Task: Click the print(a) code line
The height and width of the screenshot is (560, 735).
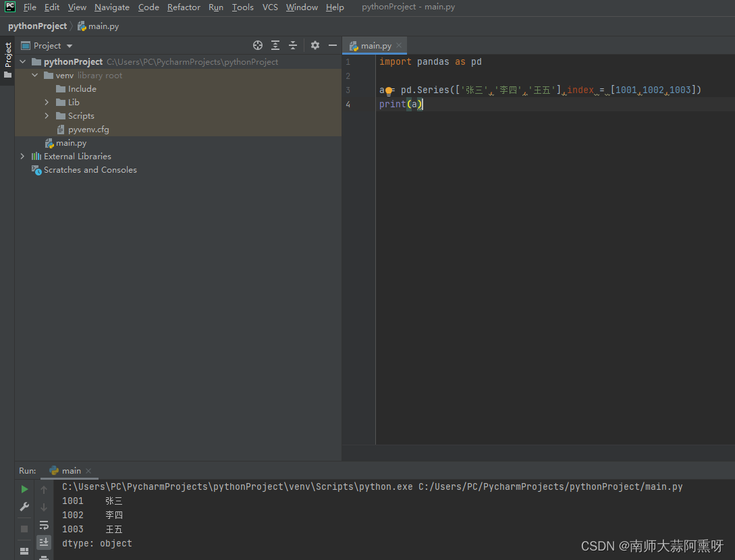Action: tap(401, 104)
